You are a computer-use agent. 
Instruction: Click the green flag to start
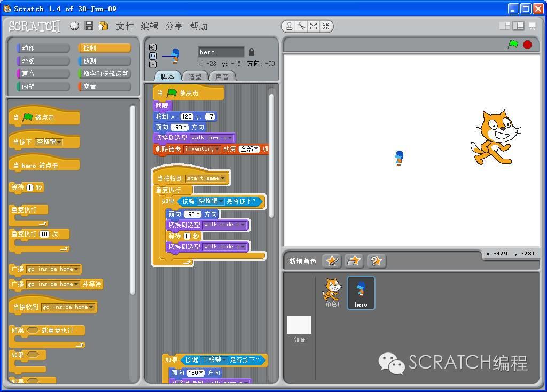[513, 44]
